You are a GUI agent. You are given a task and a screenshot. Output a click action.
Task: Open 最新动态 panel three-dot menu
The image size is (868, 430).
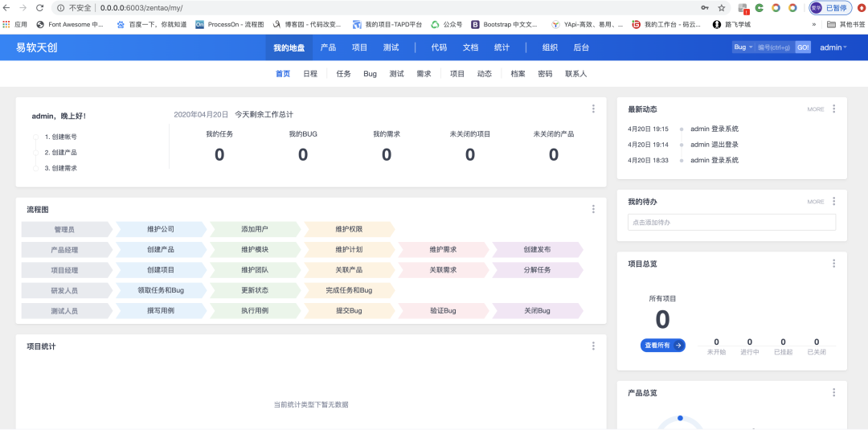[x=834, y=109]
